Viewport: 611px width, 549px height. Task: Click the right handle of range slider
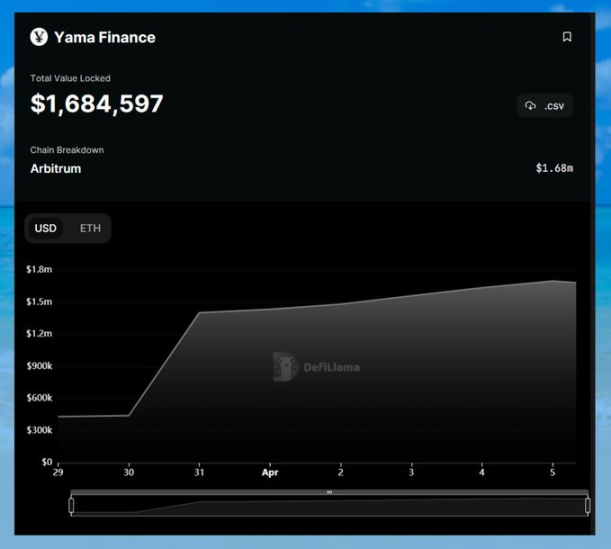(x=588, y=505)
